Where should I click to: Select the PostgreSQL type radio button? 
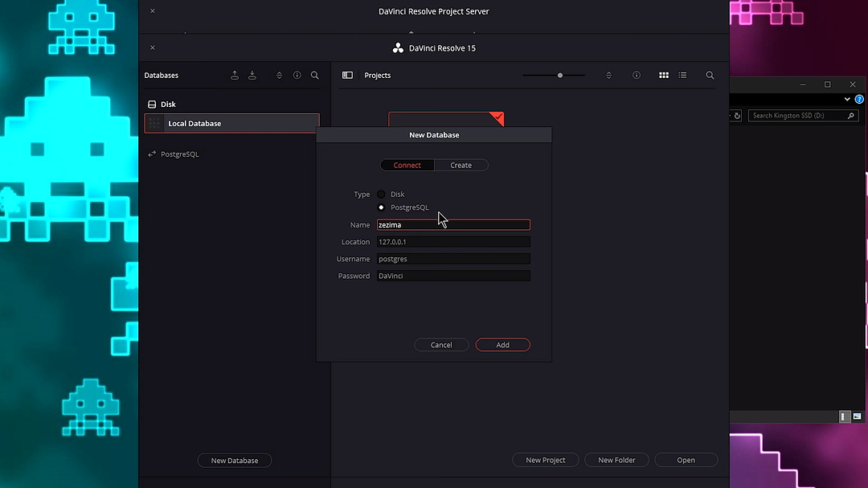382,207
